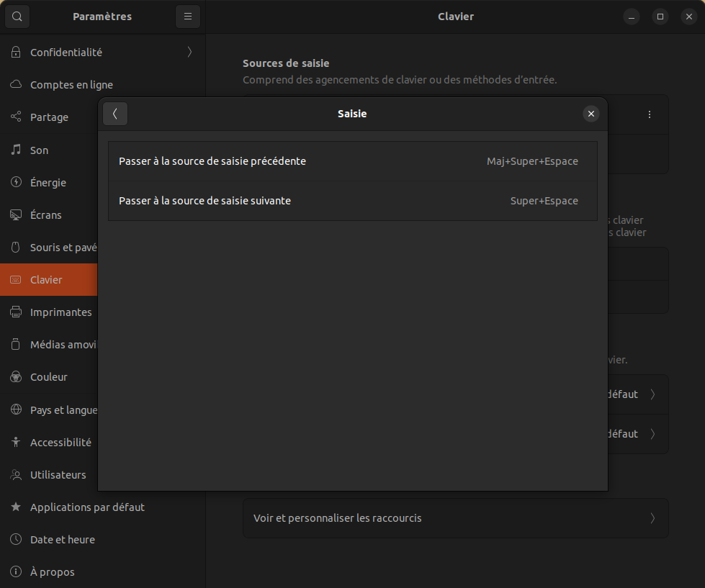The height and width of the screenshot is (588, 705).
Task: Click the Confidentialité lock icon
Action: 16,52
